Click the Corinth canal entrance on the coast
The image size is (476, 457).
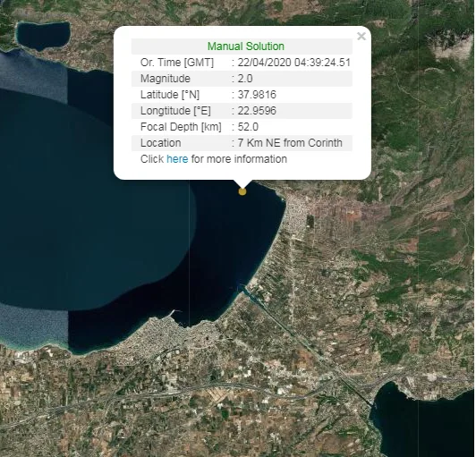(242, 288)
